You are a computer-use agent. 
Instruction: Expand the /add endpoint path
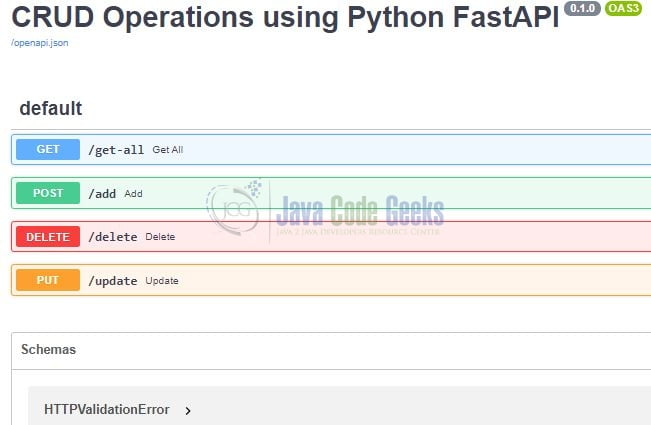click(102, 193)
